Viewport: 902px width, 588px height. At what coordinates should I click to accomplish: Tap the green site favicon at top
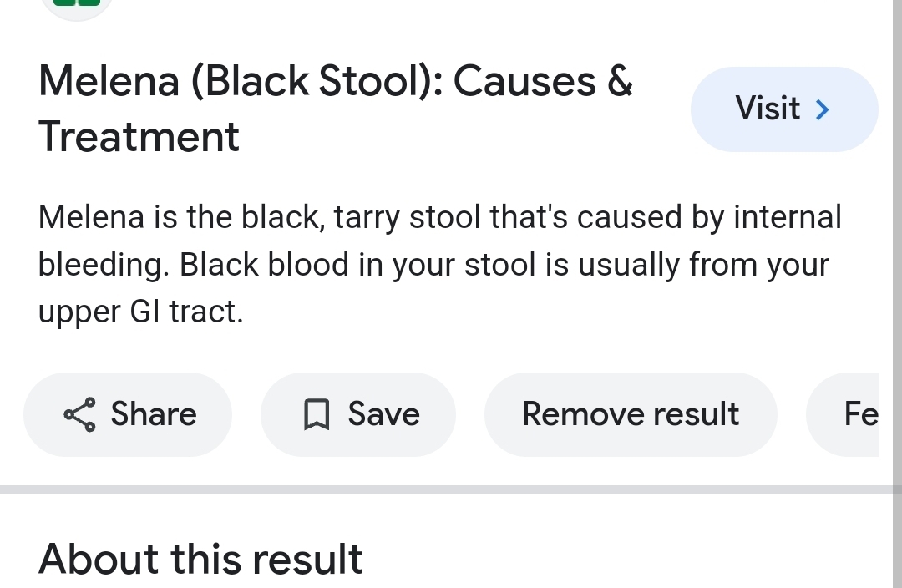click(x=77, y=4)
